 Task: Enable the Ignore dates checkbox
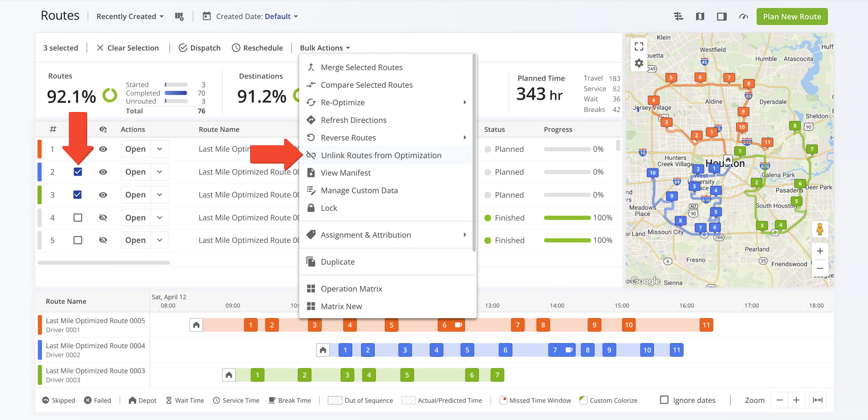[x=664, y=400]
